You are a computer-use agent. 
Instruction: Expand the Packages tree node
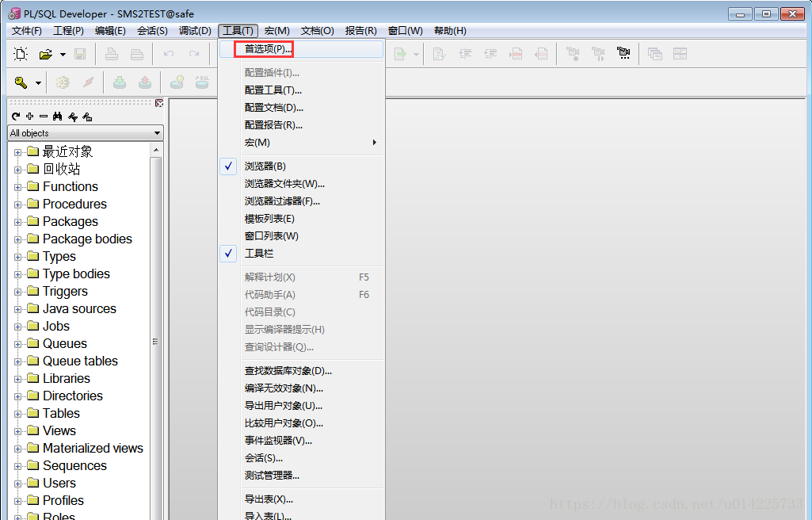pyautogui.click(x=17, y=222)
